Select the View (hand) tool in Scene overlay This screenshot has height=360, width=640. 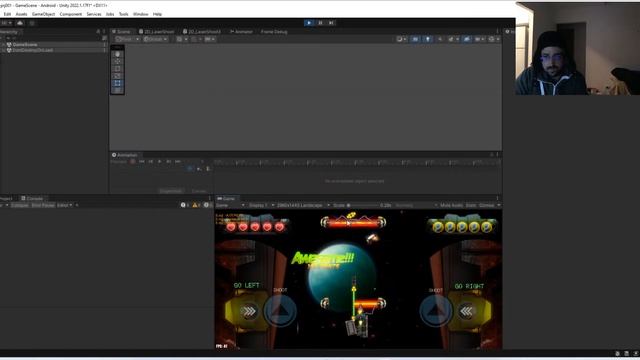click(x=118, y=54)
